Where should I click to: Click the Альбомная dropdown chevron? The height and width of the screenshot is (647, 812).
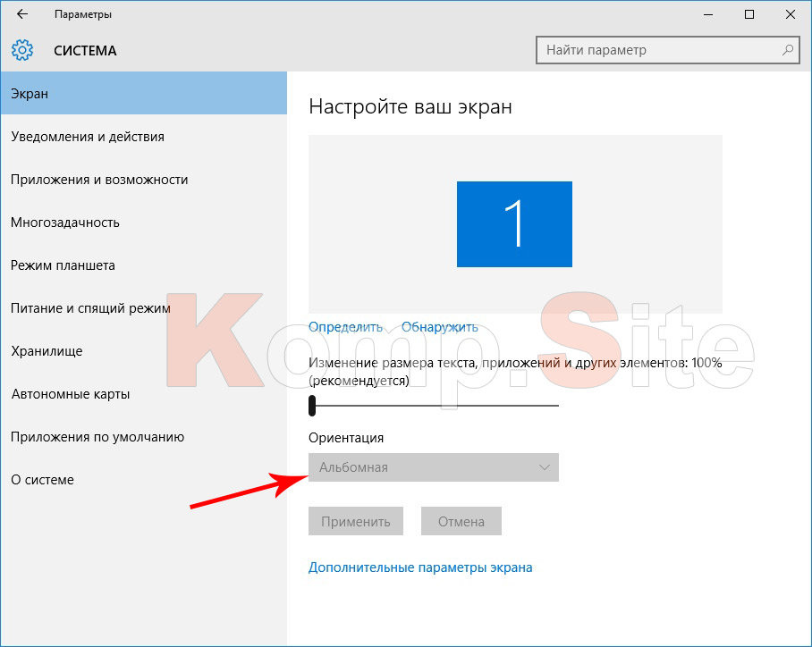[545, 467]
